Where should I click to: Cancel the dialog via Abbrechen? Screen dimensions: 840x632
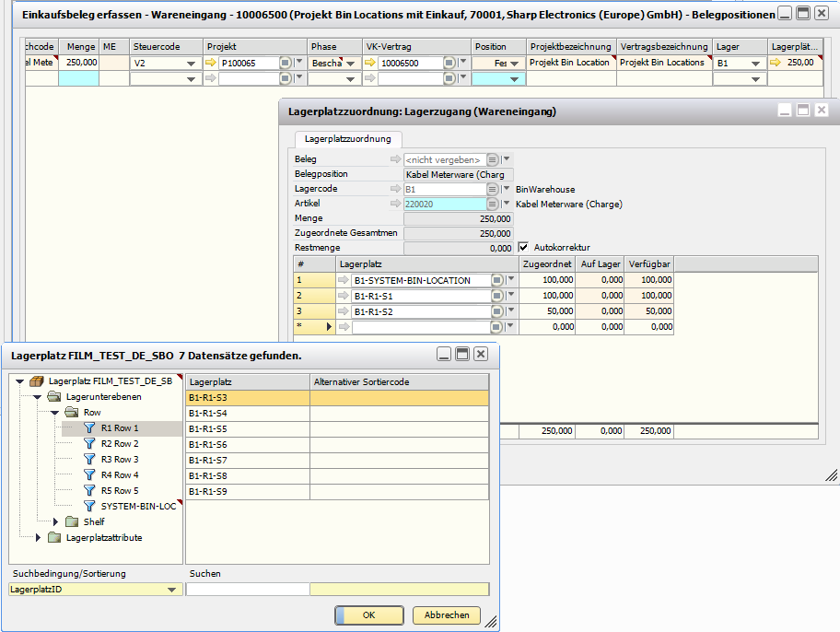[446, 615]
